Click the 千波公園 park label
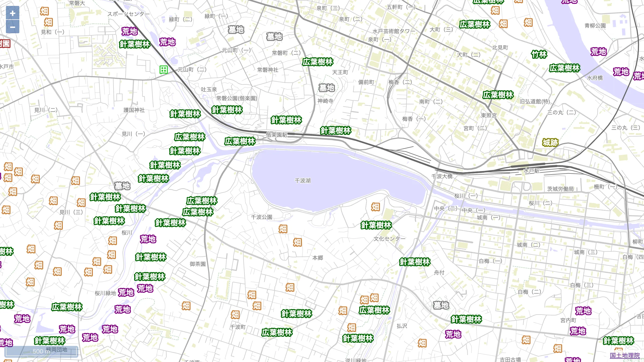This screenshot has width=644, height=362. point(261,217)
